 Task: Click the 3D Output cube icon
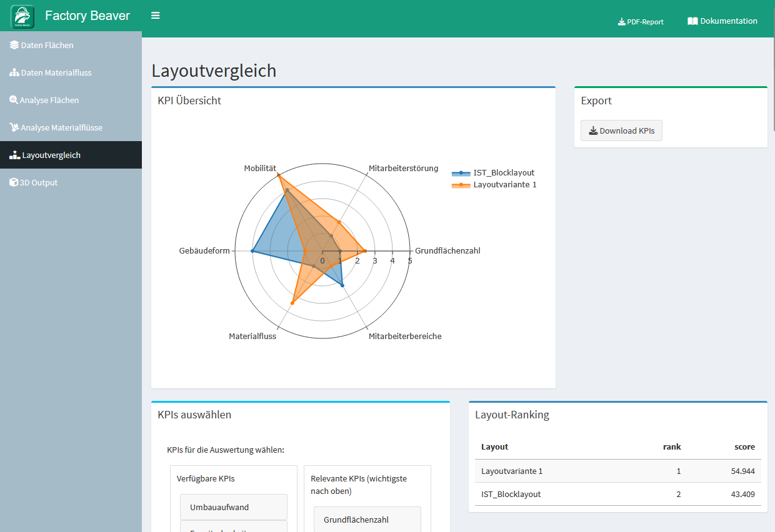tap(14, 182)
